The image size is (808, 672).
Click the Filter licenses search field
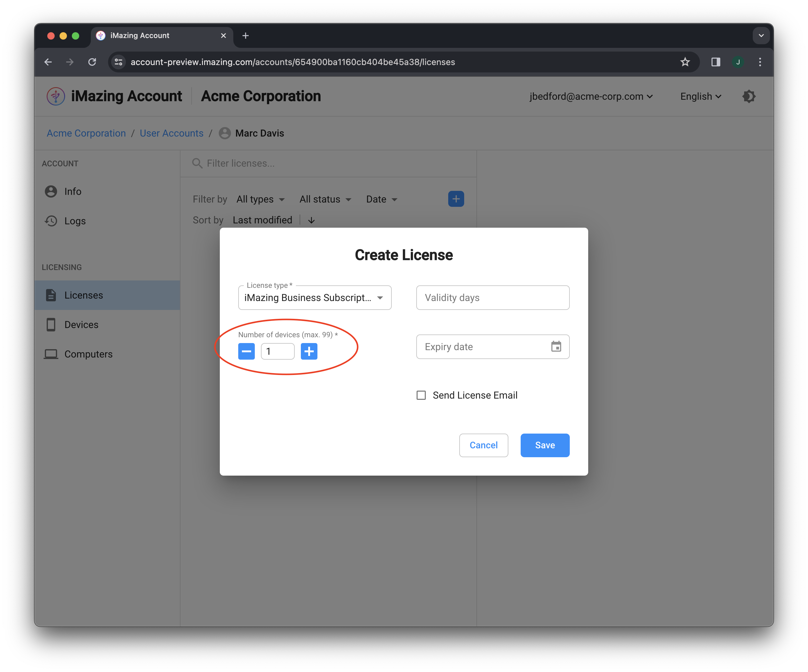click(x=328, y=163)
